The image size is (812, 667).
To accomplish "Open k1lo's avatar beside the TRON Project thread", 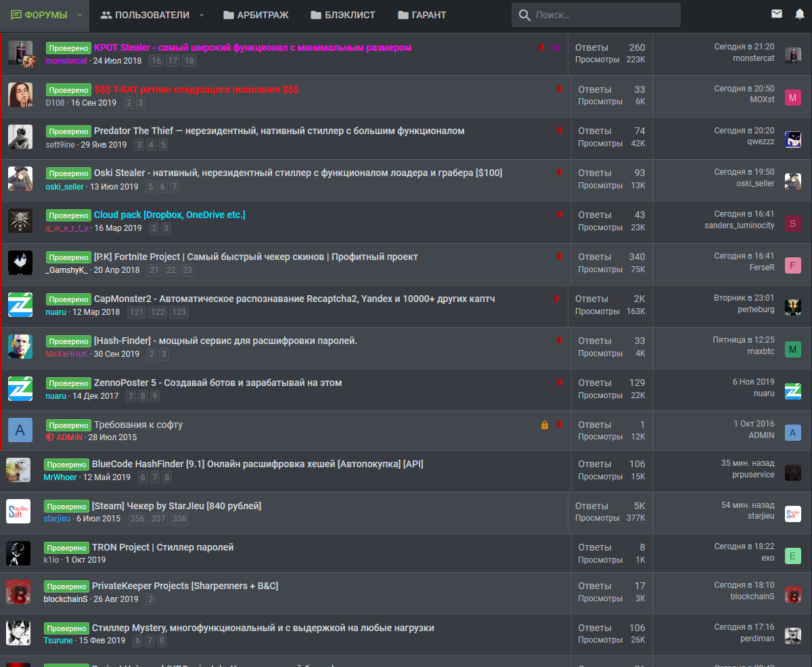I will coord(18,553).
